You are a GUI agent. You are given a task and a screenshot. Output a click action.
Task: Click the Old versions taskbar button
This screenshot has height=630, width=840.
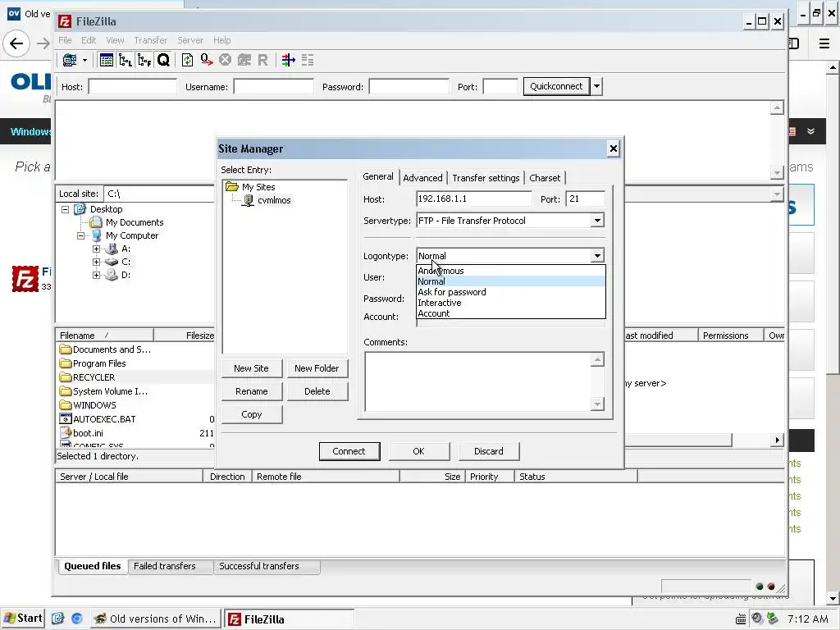point(155,619)
